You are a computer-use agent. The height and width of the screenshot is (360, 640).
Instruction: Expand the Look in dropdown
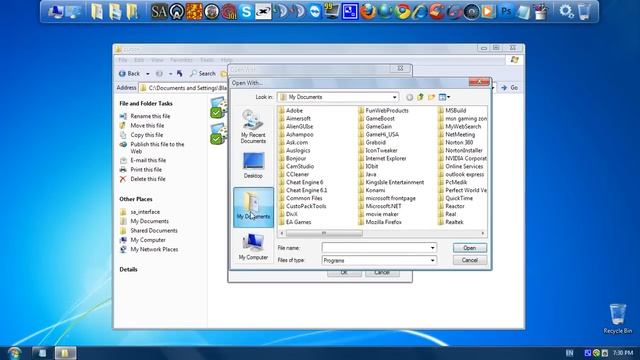click(394, 97)
